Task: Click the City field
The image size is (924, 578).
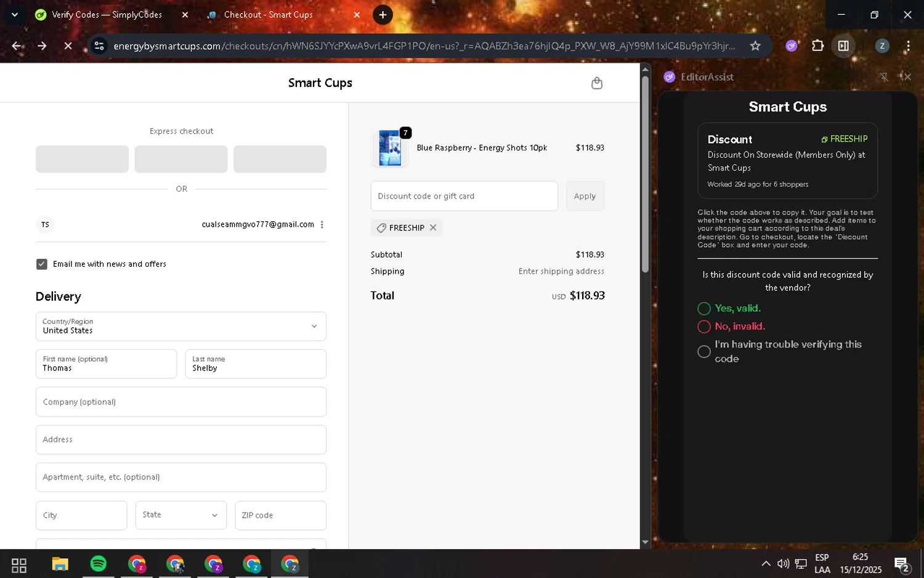Action: click(x=81, y=515)
